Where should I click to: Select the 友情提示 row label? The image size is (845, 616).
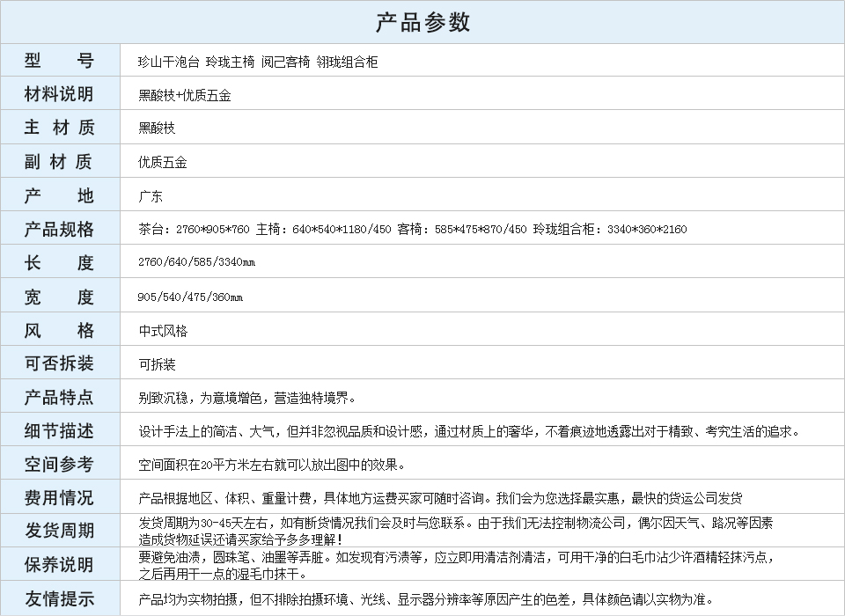pos(59,599)
